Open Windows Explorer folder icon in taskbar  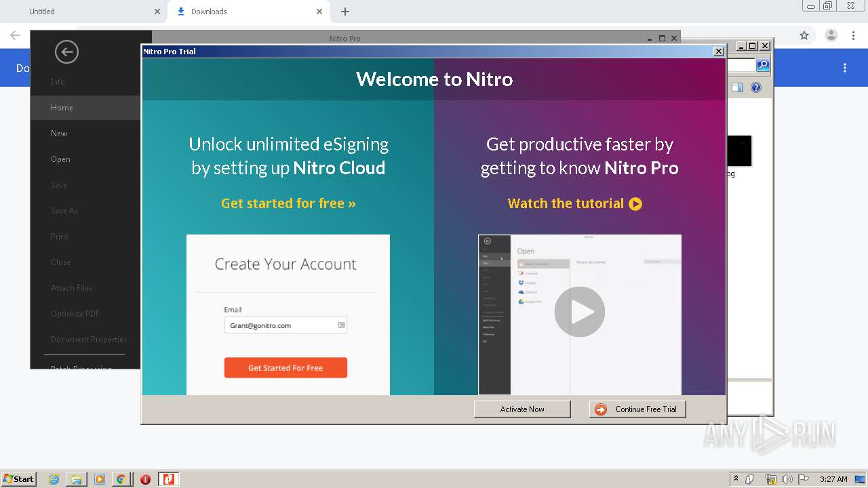[77, 479]
